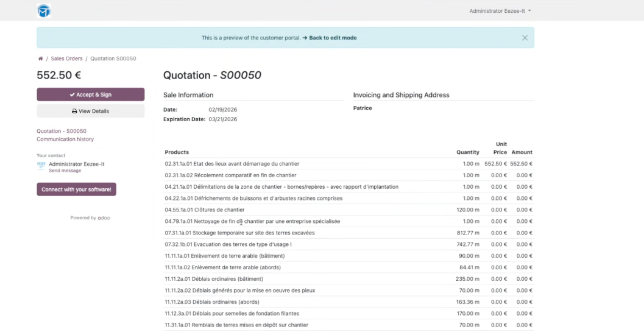Click the Amount column header
Screen dimensions: 644x332
(x=522, y=152)
